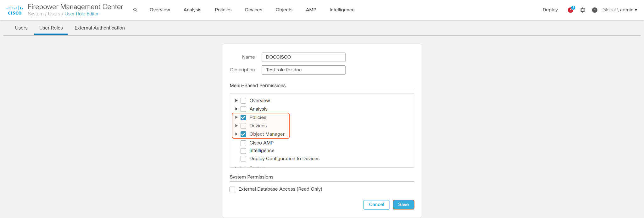Image resolution: width=644 pixels, height=218 pixels.
Task: Enable External Database Access (Read Only)
Action: pyautogui.click(x=232, y=189)
